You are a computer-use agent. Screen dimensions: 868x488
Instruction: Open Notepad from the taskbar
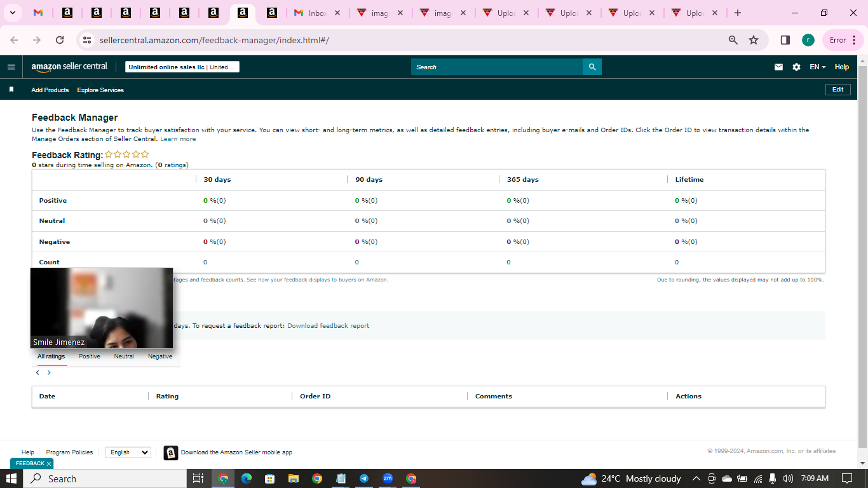[341, 478]
